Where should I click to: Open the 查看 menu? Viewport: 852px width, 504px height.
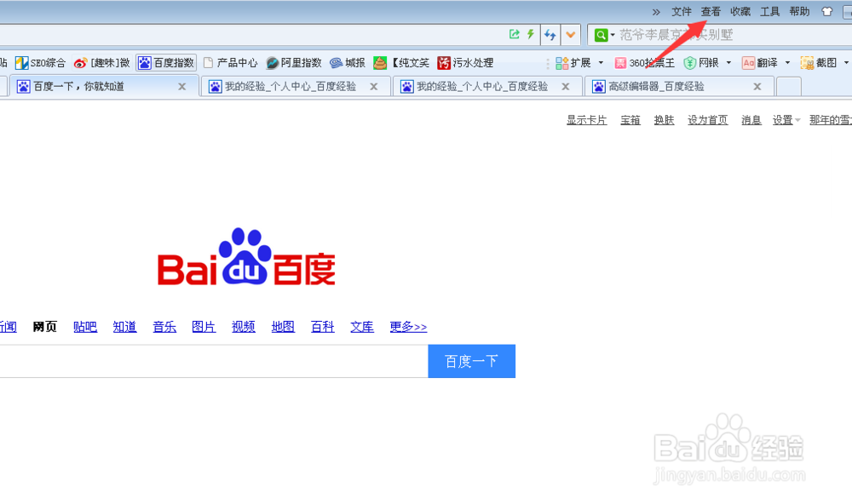pyautogui.click(x=711, y=11)
